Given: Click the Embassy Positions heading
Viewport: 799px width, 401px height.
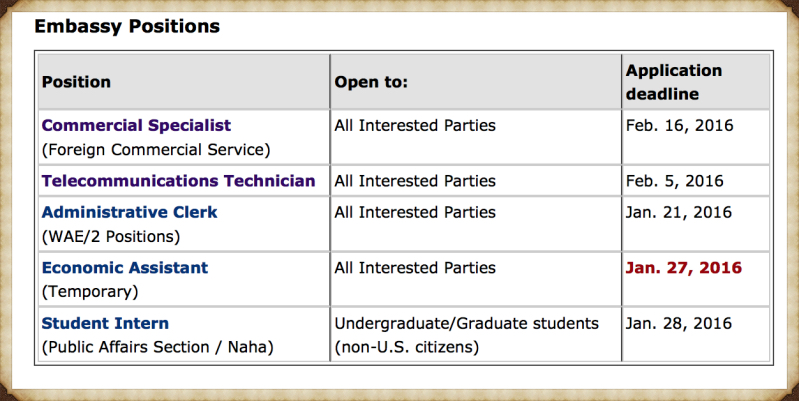Looking at the screenshot, I should [127, 26].
